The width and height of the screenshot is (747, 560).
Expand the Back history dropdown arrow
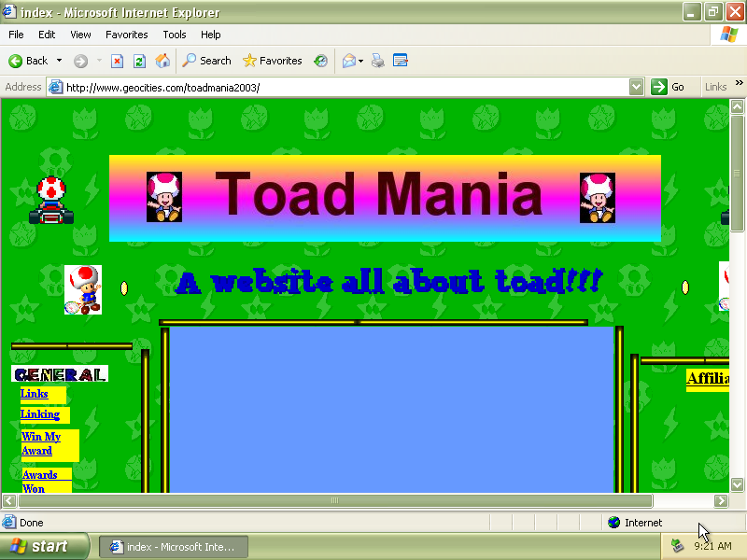59,61
